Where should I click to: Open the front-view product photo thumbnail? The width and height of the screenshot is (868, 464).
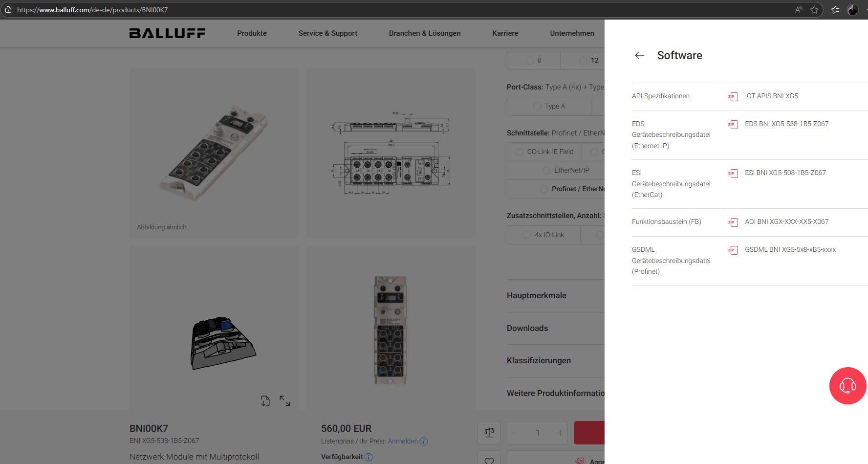coord(391,327)
